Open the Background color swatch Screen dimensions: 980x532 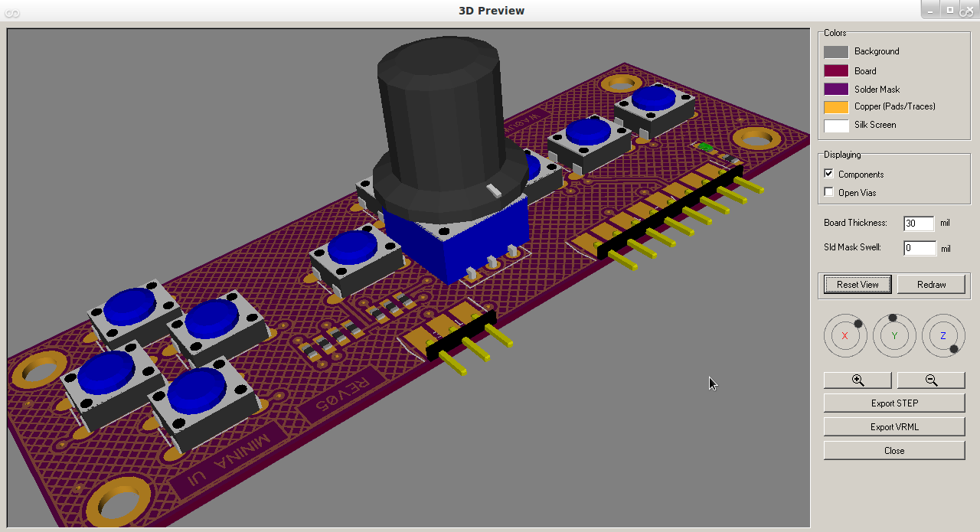click(x=836, y=51)
